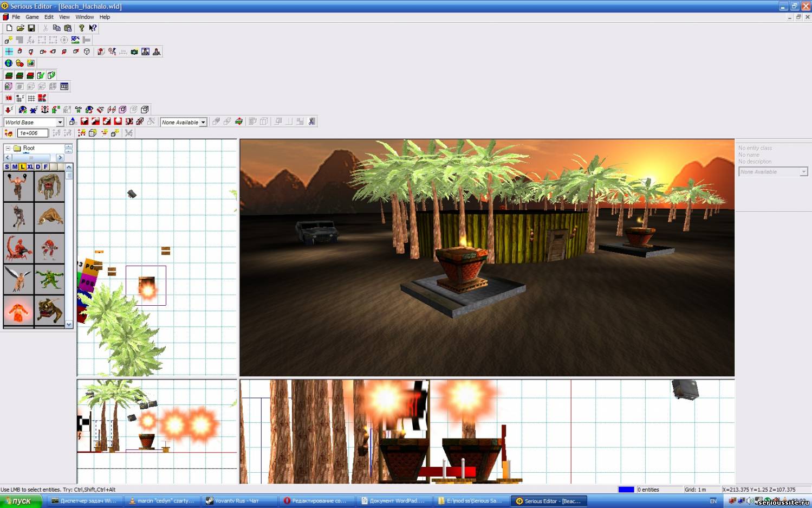
Task: Click the framed picture icon beside the spheres
Action: click(x=31, y=63)
